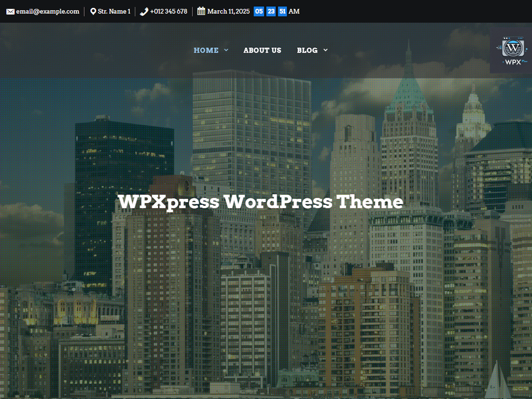Open the email@example.com link
Image resolution: width=532 pixels, height=399 pixels.
tap(47, 12)
